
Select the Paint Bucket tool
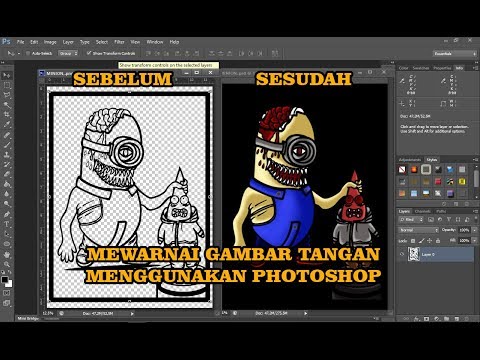point(6,184)
